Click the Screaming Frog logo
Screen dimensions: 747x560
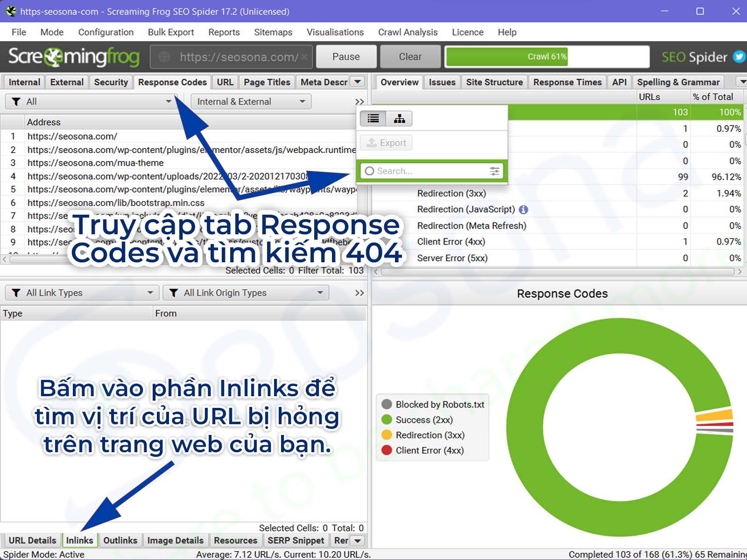point(74,57)
